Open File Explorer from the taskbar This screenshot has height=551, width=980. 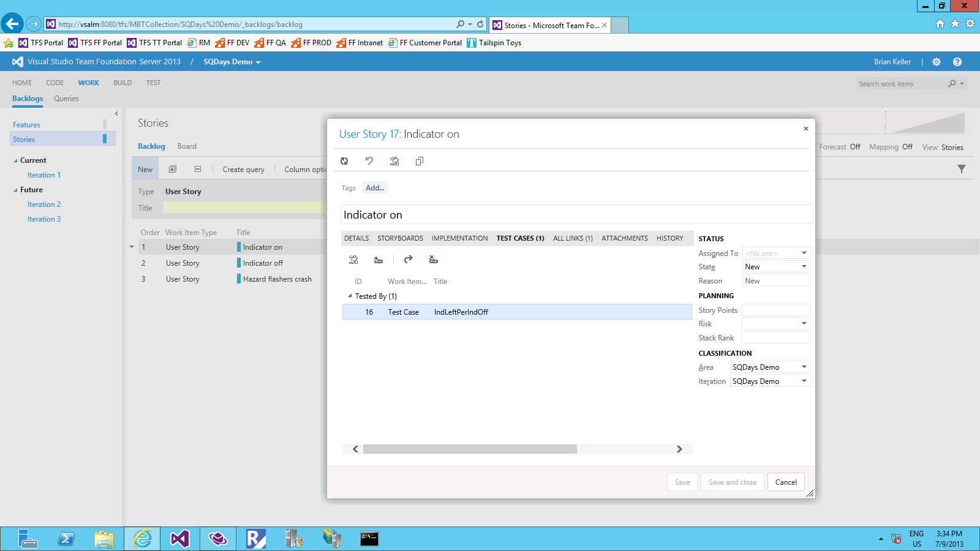point(104,539)
